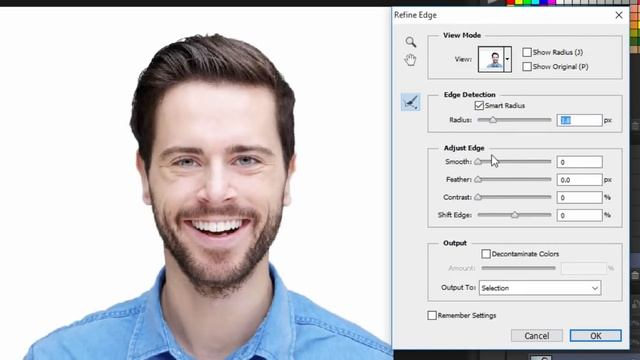Close the Refine Edge dialog
Image resolution: width=640 pixels, height=360 pixels.
619,15
